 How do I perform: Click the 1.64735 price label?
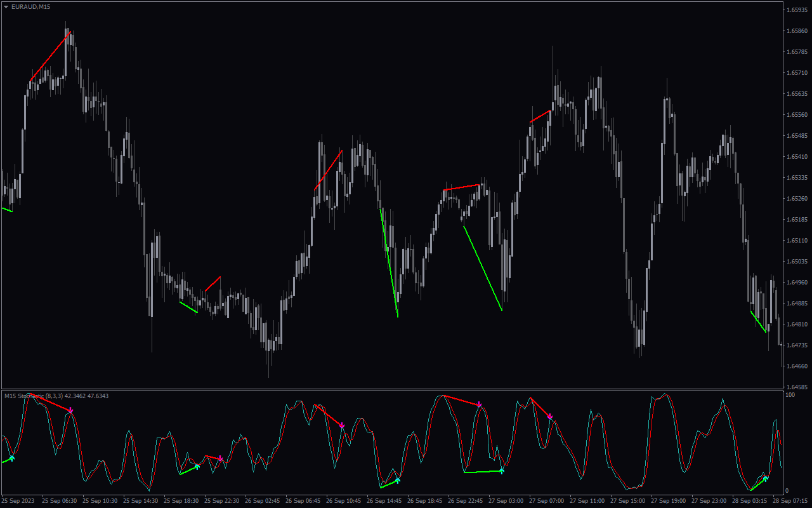797,345
